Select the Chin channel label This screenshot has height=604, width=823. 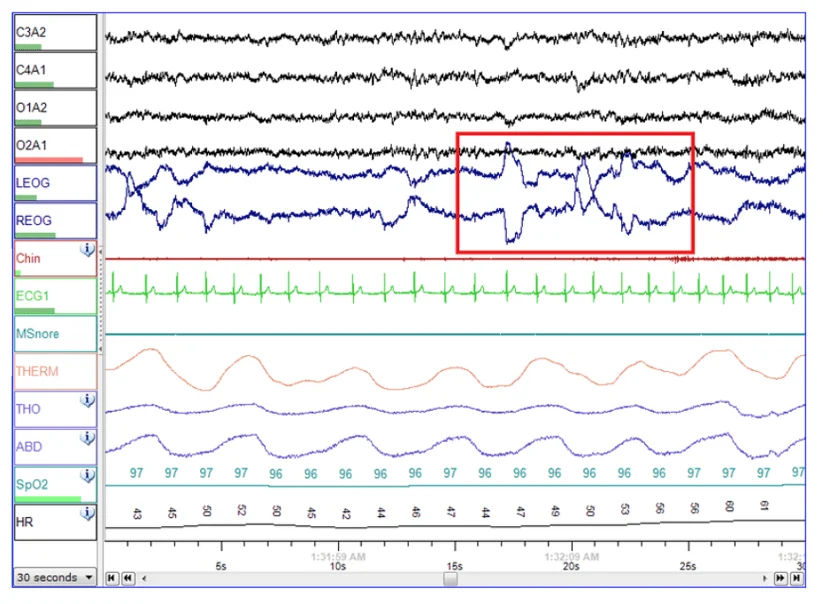[x=55, y=259]
